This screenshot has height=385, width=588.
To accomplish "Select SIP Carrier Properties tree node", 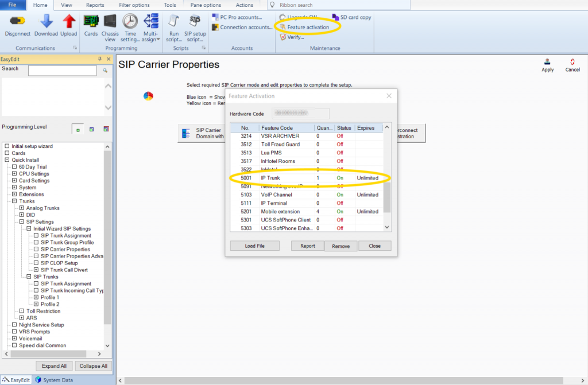I will tap(65, 250).
